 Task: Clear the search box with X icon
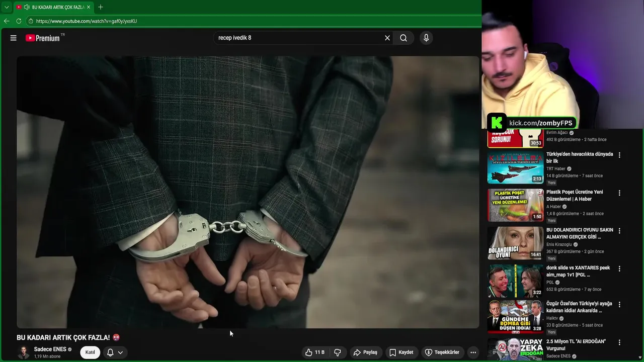pyautogui.click(x=387, y=38)
